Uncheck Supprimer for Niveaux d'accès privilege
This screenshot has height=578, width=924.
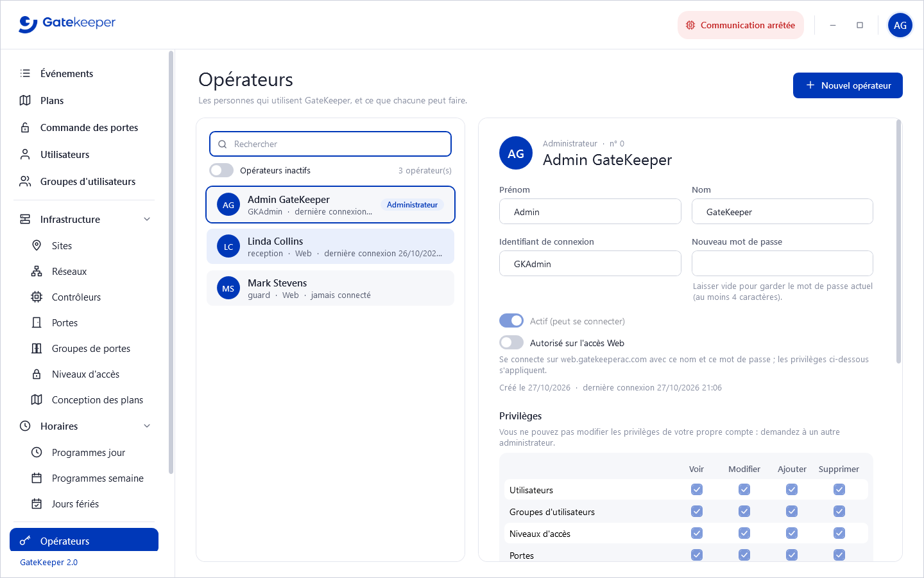pyautogui.click(x=839, y=533)
